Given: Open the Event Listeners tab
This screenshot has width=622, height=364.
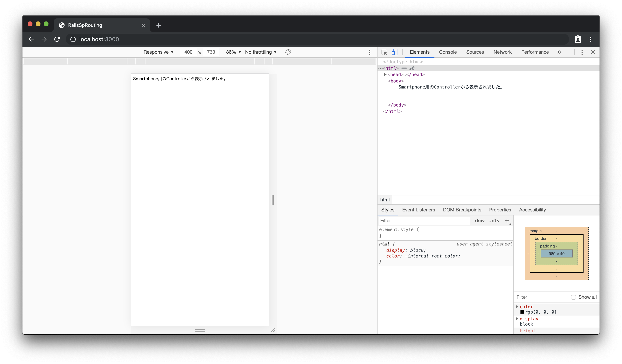Looking at the screenshot, I should coord(418,210).
